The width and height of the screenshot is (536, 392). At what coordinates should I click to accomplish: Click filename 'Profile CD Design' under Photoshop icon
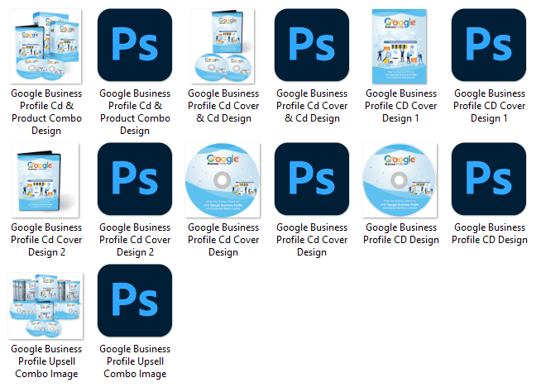click(x=490, y=233)
